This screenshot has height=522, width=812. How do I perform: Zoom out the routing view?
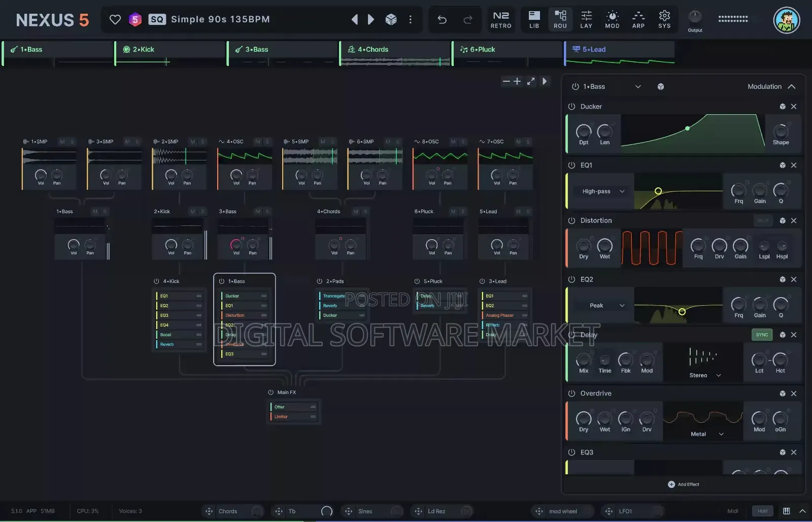(506, 81)
